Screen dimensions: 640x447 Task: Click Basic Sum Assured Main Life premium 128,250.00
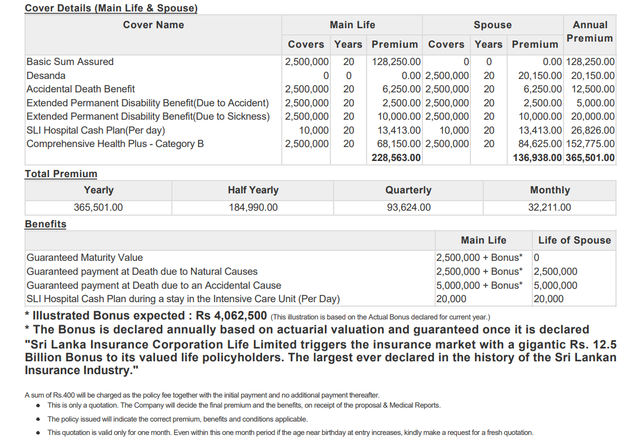[x=396, y=62]
